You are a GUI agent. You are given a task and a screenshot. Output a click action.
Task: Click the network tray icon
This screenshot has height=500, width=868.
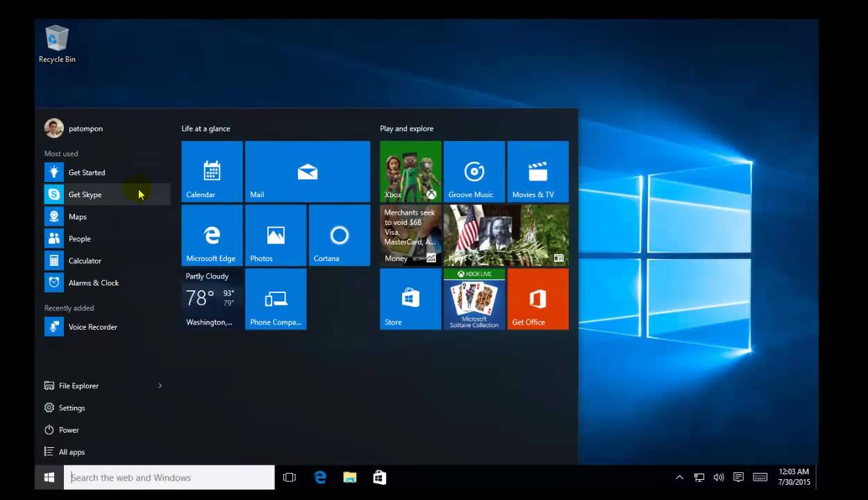(x=699, y=478)
